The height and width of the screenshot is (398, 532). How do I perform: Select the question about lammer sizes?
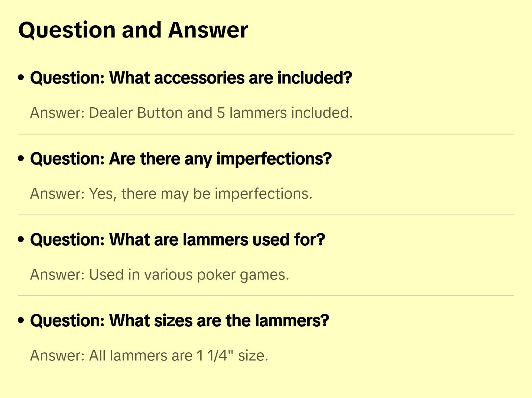180,321
